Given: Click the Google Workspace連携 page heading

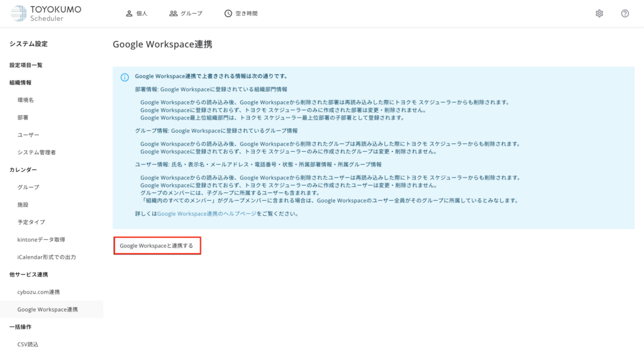Looking at the screenshot, I should (162, 45).
